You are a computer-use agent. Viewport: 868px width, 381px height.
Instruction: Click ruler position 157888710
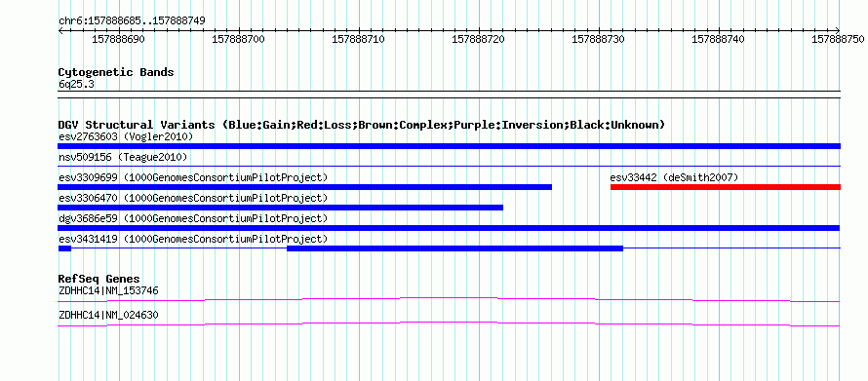tap(358, 39)
